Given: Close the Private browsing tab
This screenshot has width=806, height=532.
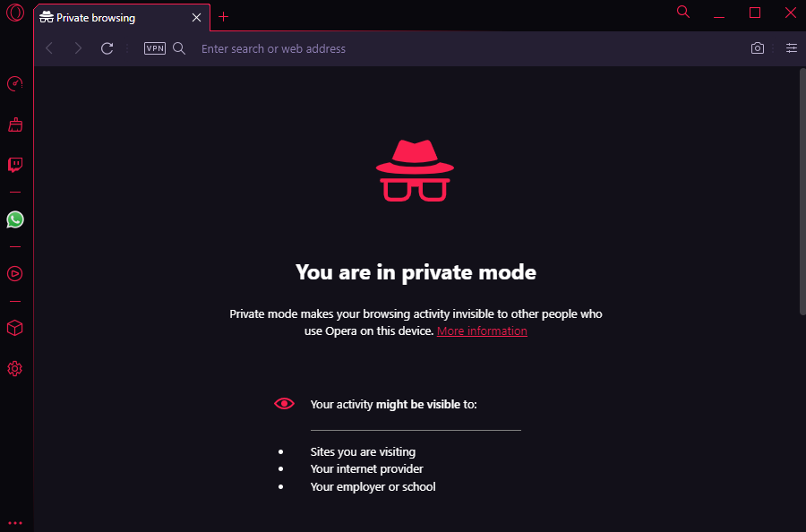Looking at the screenshot, I should click(x=196, y=18).
